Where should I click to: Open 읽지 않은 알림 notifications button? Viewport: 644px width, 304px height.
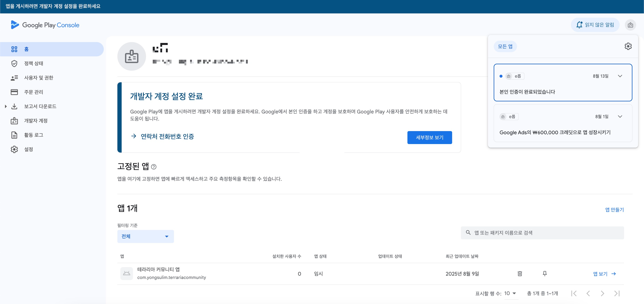click(595, 25)
